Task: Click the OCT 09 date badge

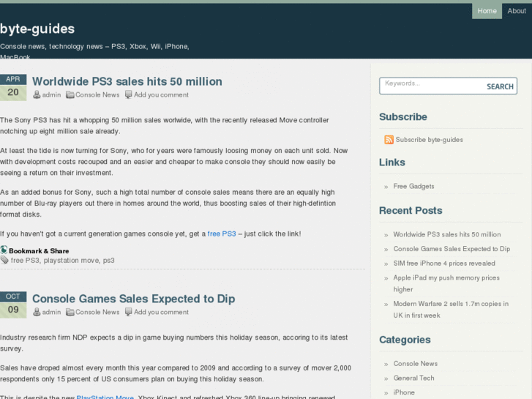Action: coord(13,305)
